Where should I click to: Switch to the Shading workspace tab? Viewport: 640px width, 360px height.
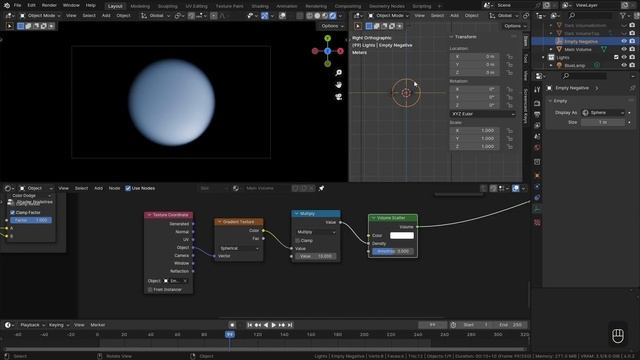click(x=260, y=7)
